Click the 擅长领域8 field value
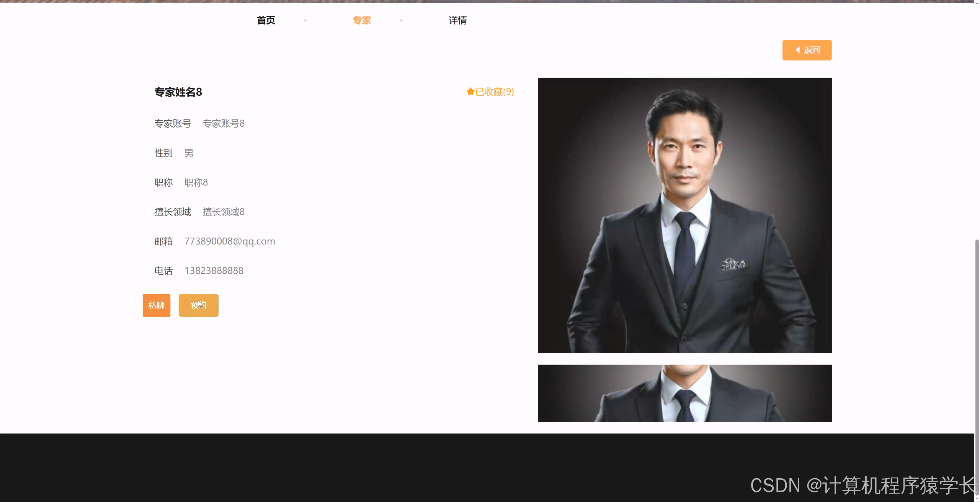 pyautogui.click(x=223, y=212)
